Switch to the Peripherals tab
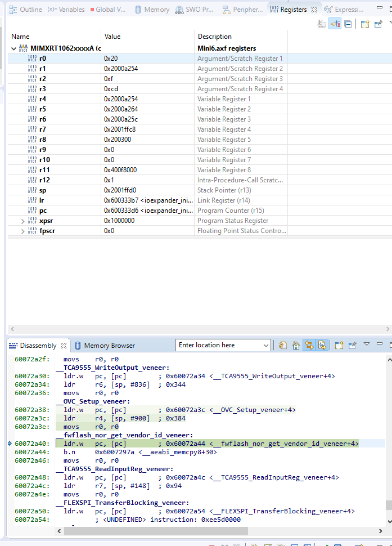Screen dimensions: 392x546 (x=243, y=10)
